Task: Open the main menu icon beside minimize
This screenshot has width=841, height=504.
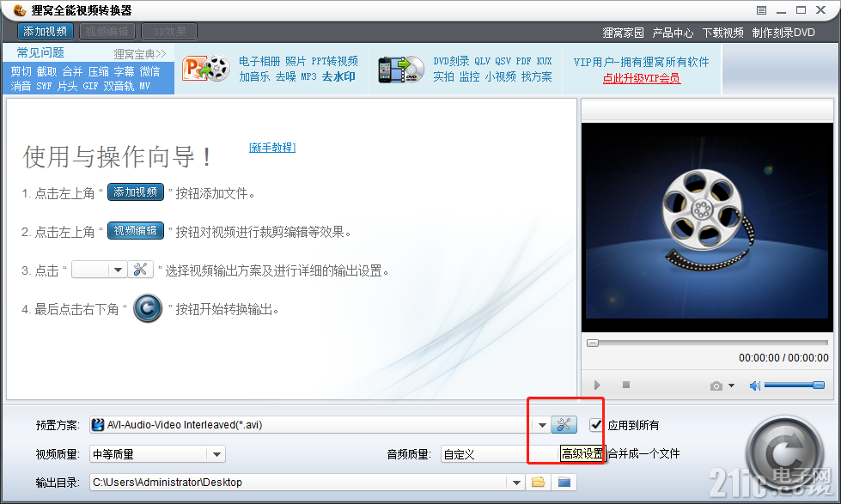Action: tap(761, 10)
